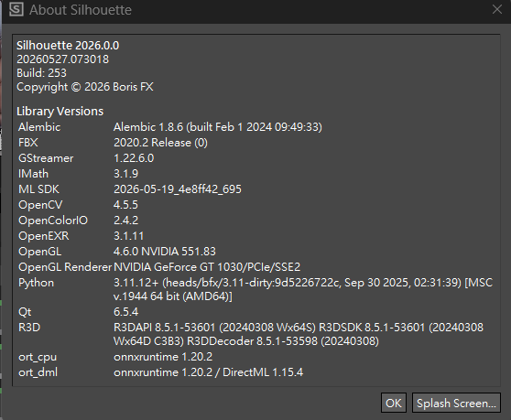The image size is (511, 420).
Task: Select the R3D row label
Action: [29, 328]
